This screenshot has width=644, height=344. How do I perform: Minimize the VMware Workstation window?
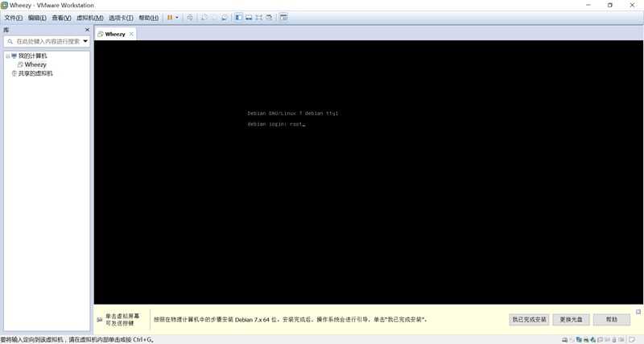point(588,5)
